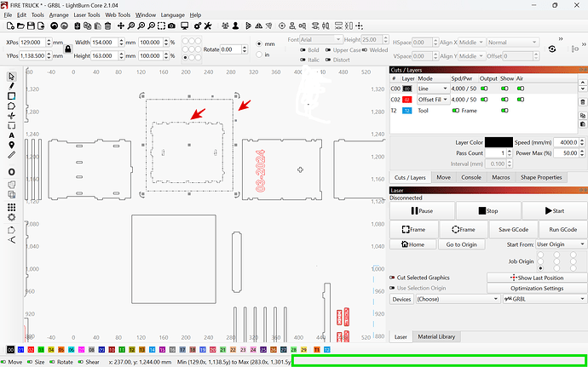Choose the Select arrow tool
The width and height of the screenshot is (588, 367).
coord(11,77)
